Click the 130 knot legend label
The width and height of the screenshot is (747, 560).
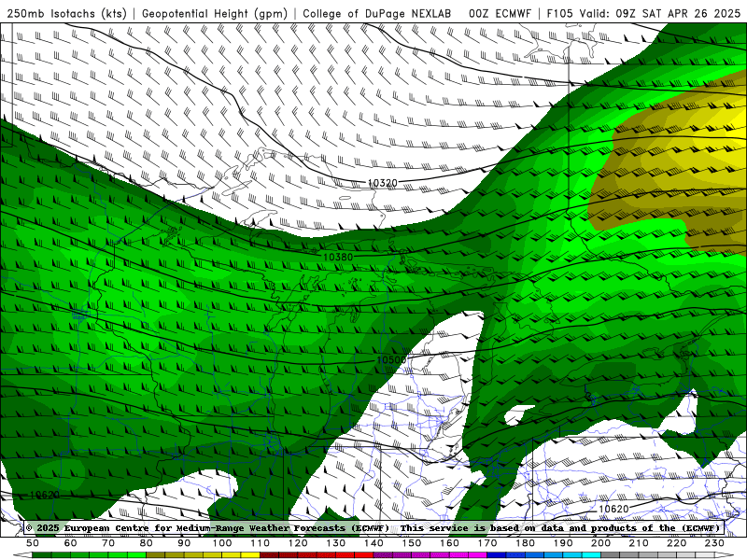pos(336,543)
